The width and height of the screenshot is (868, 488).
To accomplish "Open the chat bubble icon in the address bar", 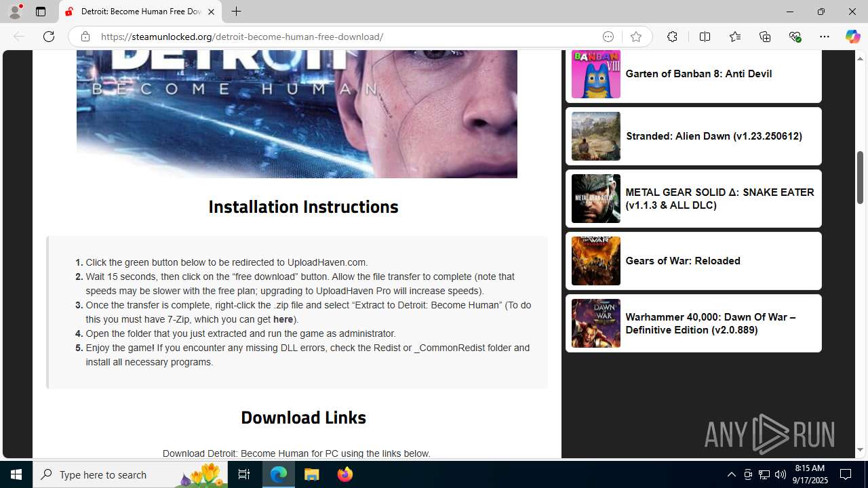I will click(x=608, y=37).
